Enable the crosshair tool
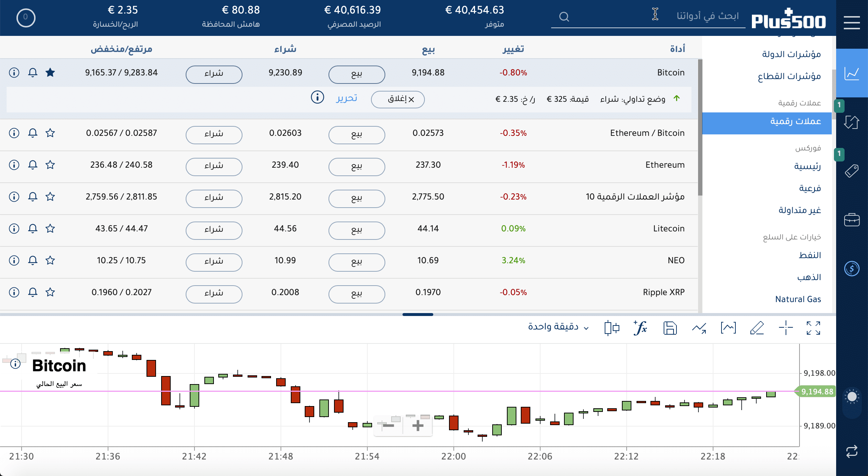This screenshot has height=476, width=868. pos(786,328)
